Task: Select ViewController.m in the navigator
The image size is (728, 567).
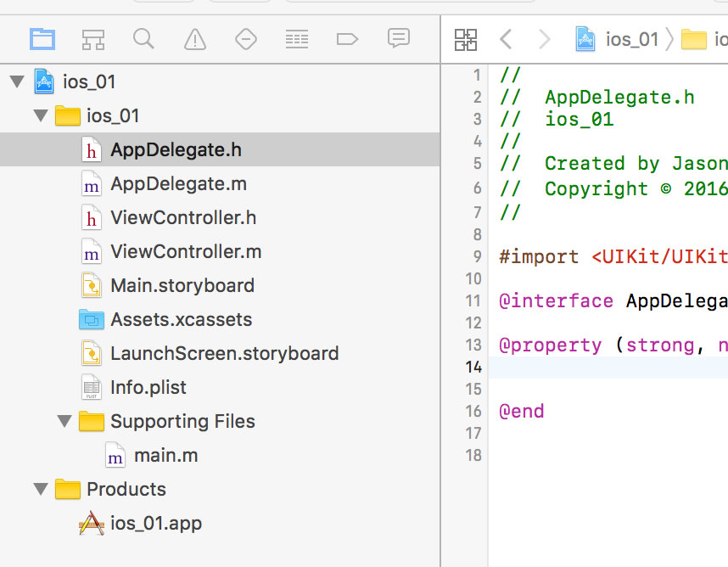Action: pos(186,252)
